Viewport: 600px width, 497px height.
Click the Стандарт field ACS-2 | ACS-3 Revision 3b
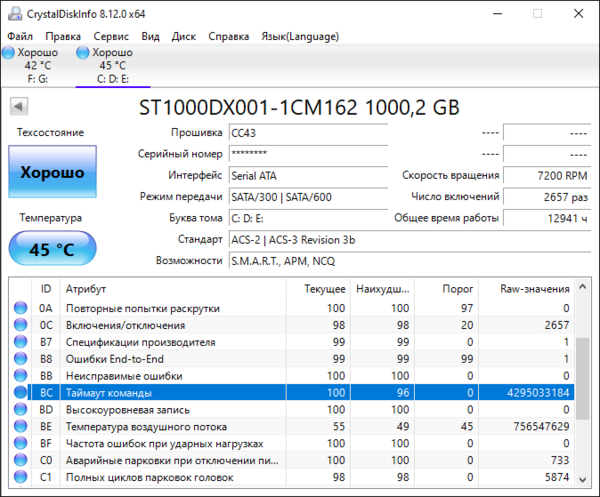click(410, 240)
